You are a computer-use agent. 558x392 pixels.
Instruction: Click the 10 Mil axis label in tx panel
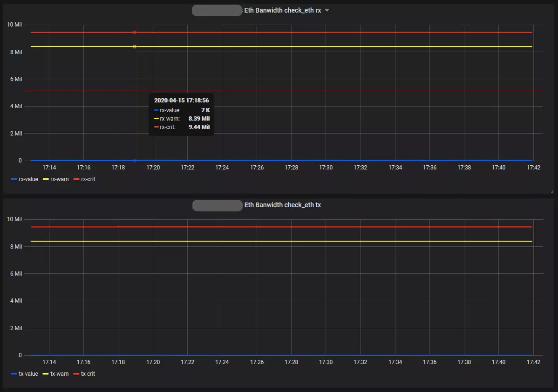pos(14,219)
